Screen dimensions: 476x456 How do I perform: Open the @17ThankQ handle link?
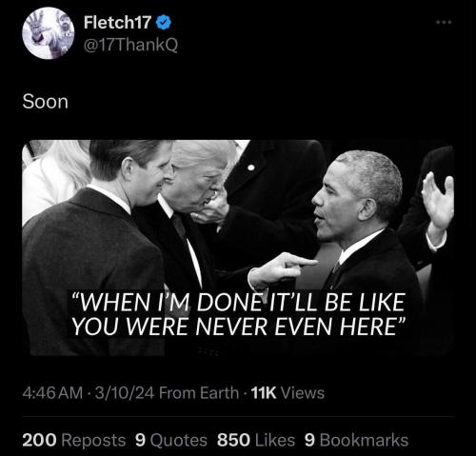tap(130, 45)
